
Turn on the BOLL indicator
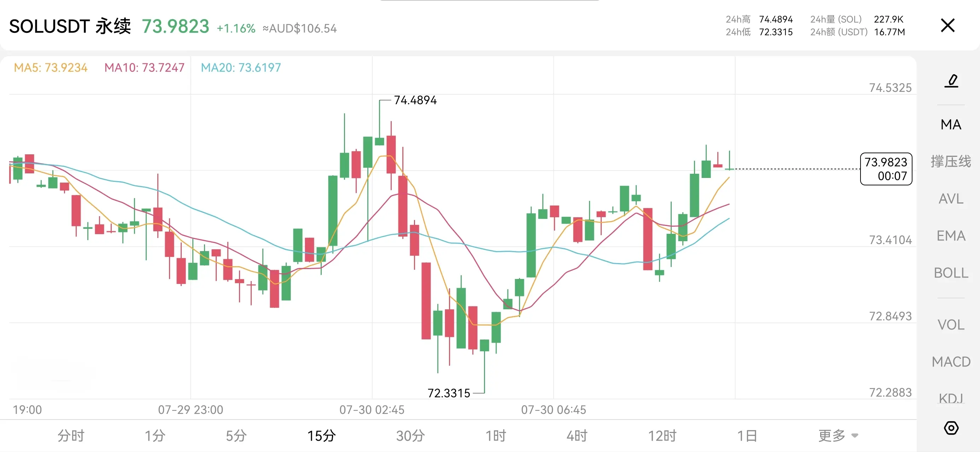coord(951,273)
